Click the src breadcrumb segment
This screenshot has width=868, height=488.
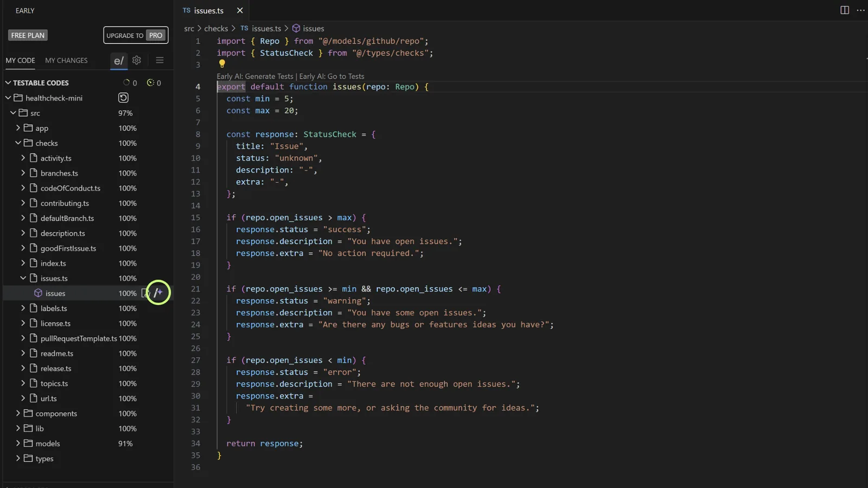[x=189, y=28]
